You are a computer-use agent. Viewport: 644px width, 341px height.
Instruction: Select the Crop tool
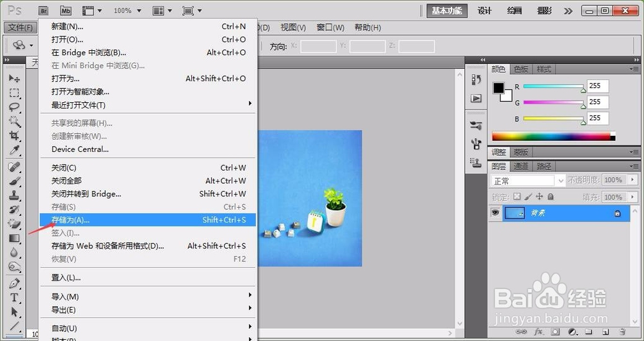tap(14, 135)
